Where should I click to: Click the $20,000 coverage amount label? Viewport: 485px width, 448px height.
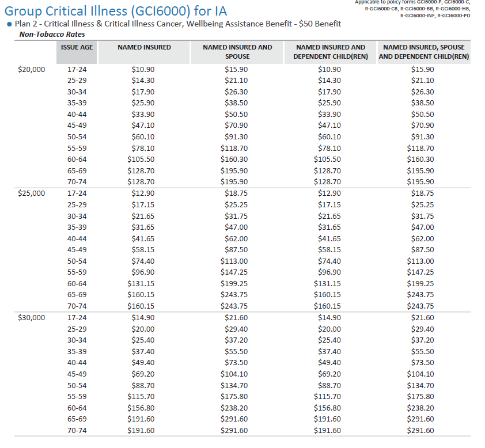[32, 69]
